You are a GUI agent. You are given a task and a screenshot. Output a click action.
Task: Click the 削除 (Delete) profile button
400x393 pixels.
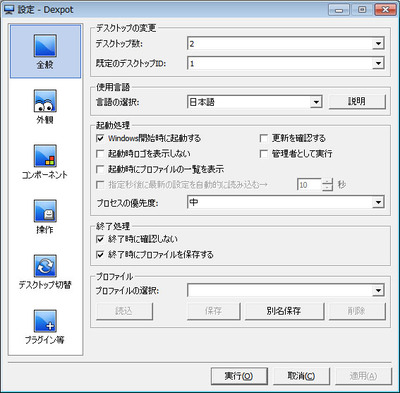[357, 311]
